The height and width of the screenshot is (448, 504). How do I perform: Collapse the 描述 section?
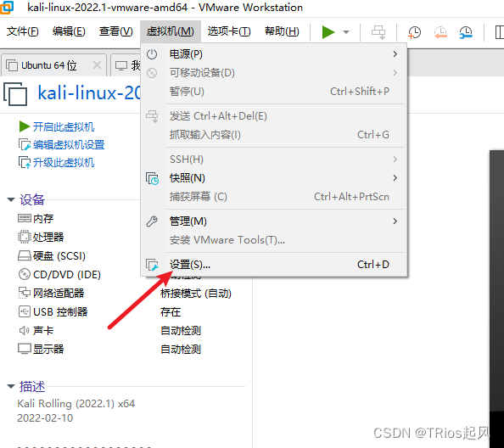11,387
